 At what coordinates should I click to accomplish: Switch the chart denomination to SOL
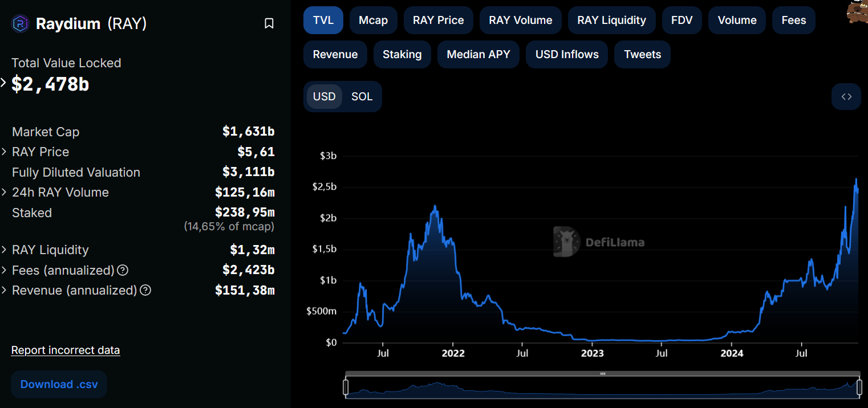click(362, 96)
